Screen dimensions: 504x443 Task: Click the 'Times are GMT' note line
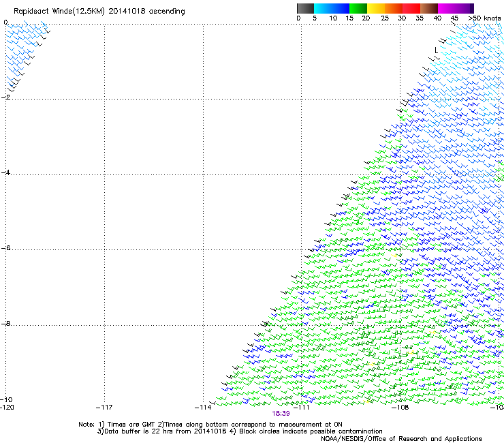click(210, 425)
